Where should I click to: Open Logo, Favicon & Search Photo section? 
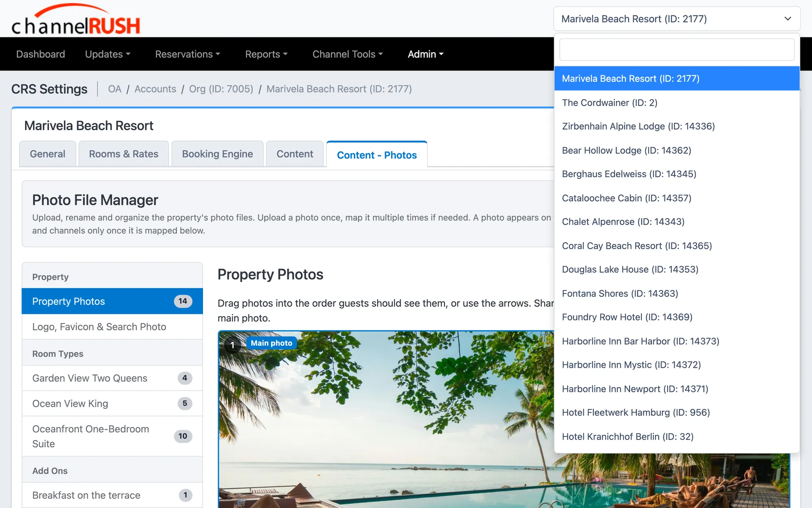[112, 327]
